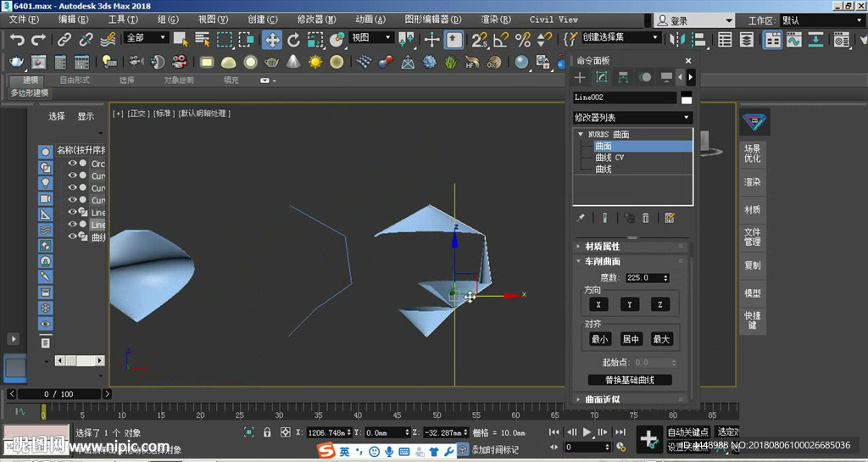Toggle eye visibility of Circ row
Image resolution: width=868 pixels, height=462 pixels.
coord(73,164)
